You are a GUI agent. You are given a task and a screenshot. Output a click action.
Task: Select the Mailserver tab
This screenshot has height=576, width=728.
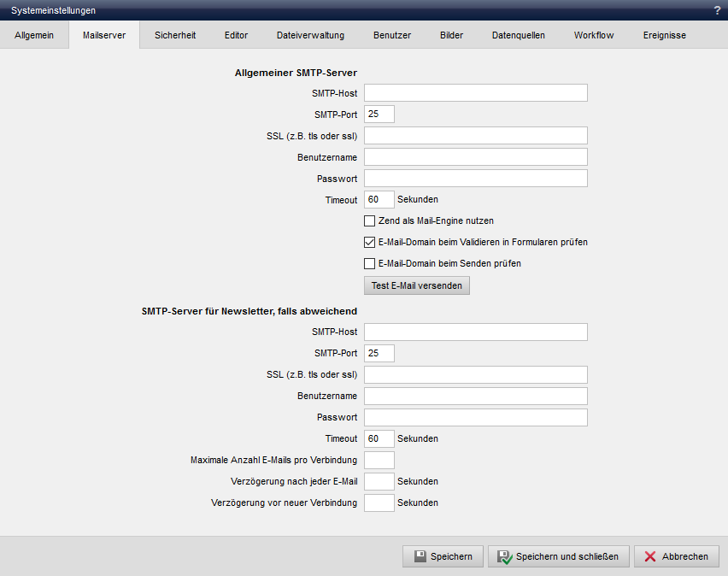104,35
